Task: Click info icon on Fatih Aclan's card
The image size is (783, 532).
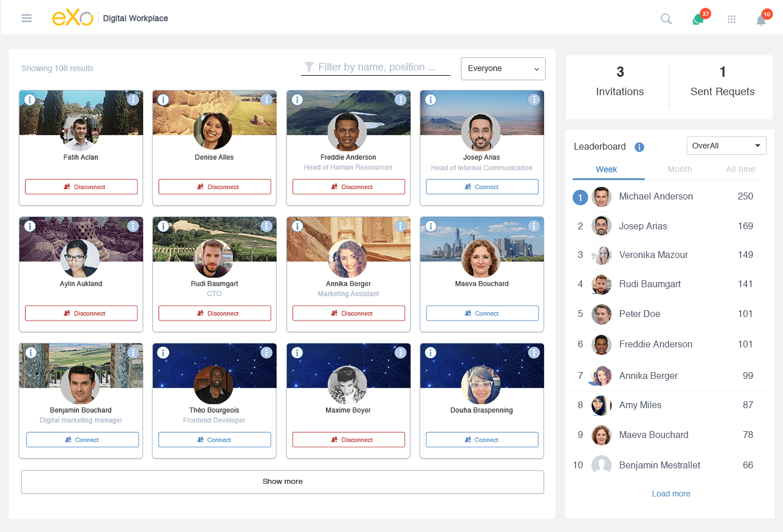Action: pos(30,100)
